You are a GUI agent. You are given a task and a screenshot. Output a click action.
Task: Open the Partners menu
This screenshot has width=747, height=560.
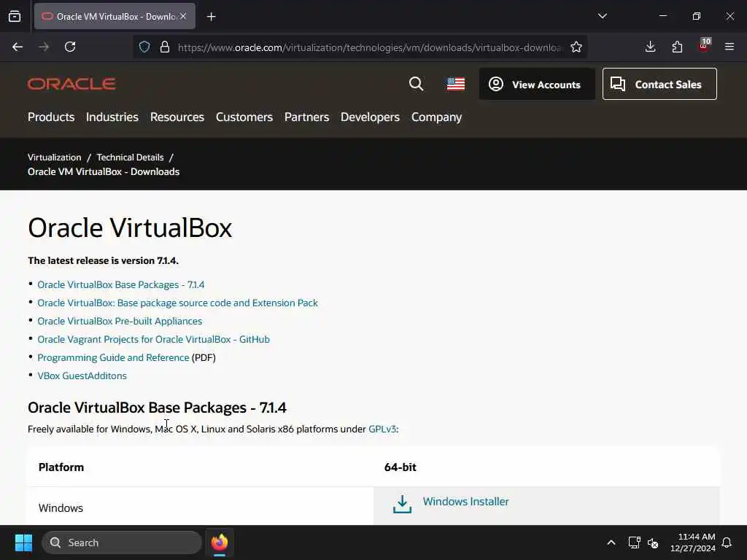pos(307,117)
